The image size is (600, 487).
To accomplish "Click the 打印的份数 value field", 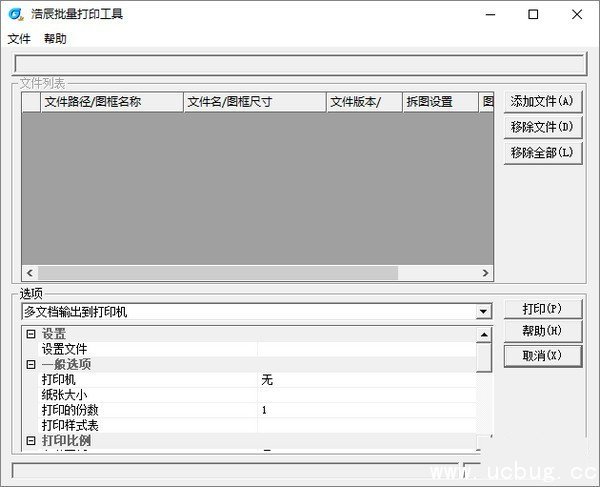I will [365, 410].
